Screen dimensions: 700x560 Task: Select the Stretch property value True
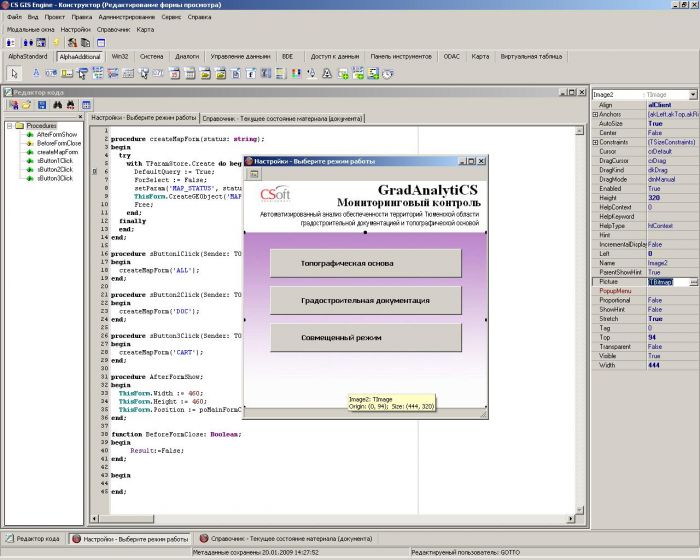pyautogui.click(x=655, y=319)
